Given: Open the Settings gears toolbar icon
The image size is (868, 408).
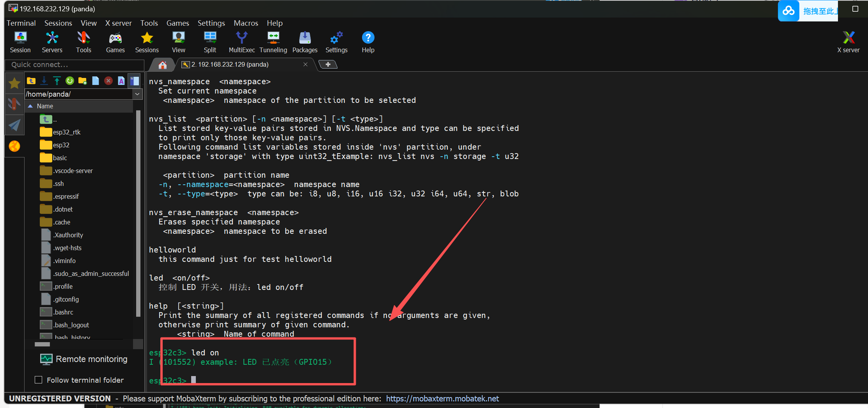Looking at the screenshot, I should point(336,42).
